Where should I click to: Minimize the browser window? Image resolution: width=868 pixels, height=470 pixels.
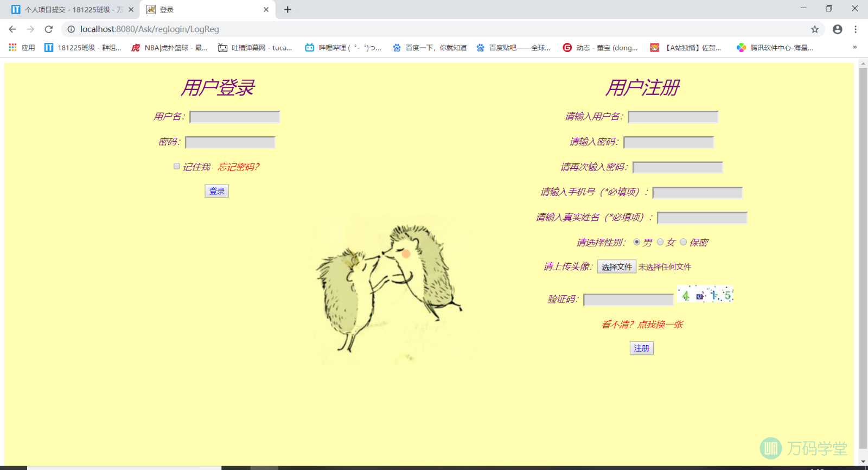point(803,9)
